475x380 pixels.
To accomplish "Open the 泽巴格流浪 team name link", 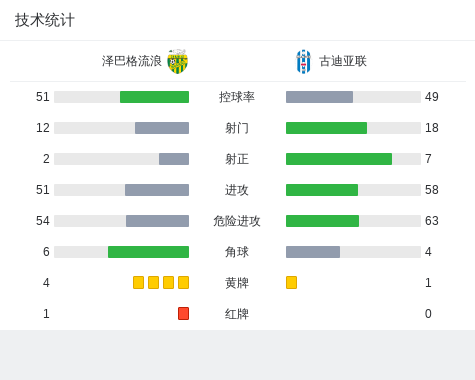I will coord(132,61).
